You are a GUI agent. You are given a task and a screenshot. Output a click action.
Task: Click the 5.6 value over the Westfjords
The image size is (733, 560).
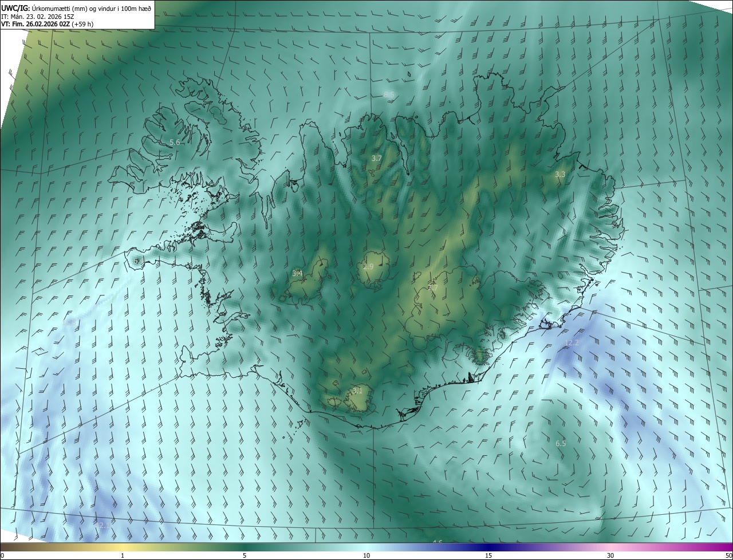click(x=175, y=142)
